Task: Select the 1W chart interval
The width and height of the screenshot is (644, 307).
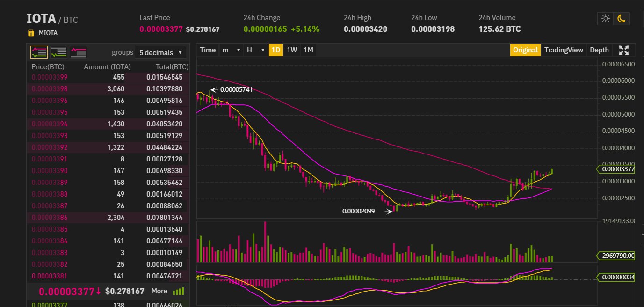Action: [x=292, y=50]
